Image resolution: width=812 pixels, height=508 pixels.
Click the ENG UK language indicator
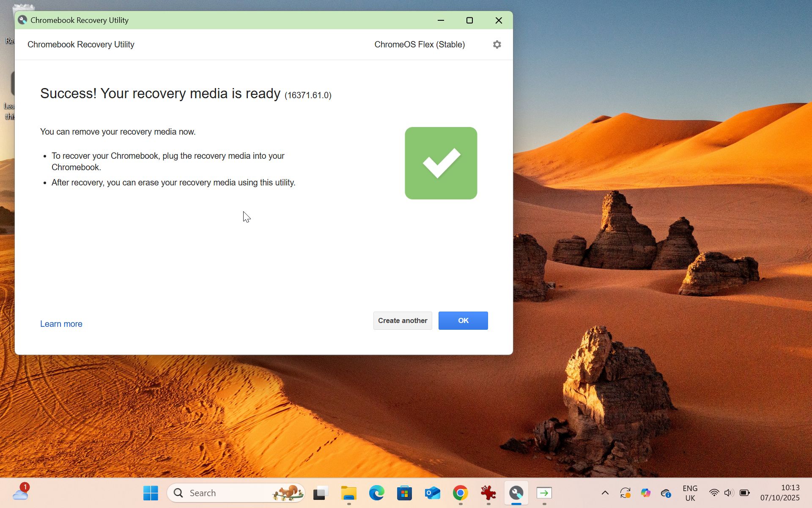click(x=691, y=492)
